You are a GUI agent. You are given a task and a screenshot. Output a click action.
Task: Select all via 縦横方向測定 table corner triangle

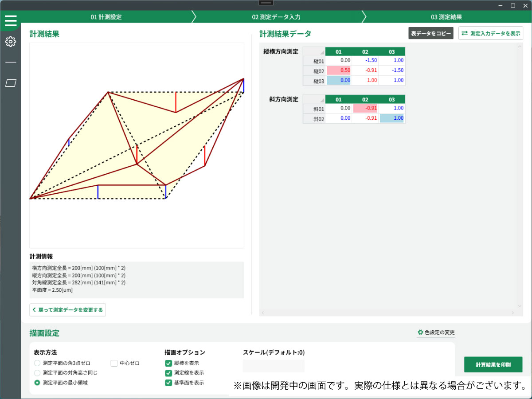click(314, 52)
